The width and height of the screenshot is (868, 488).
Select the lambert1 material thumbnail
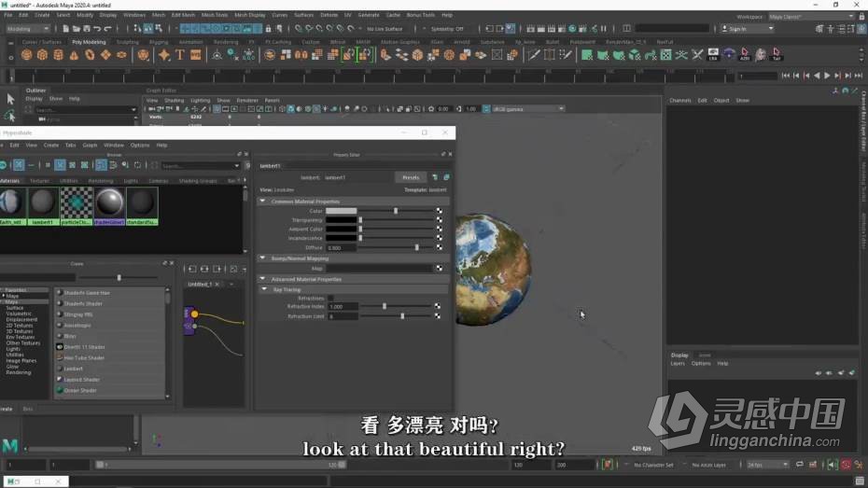click(x=43, y=206)
